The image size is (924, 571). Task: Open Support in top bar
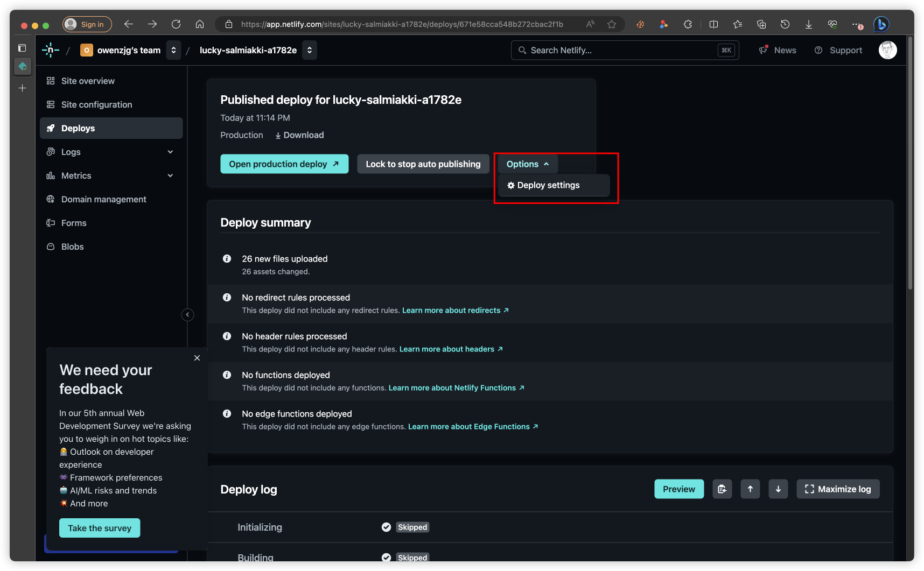pos(838,50)
